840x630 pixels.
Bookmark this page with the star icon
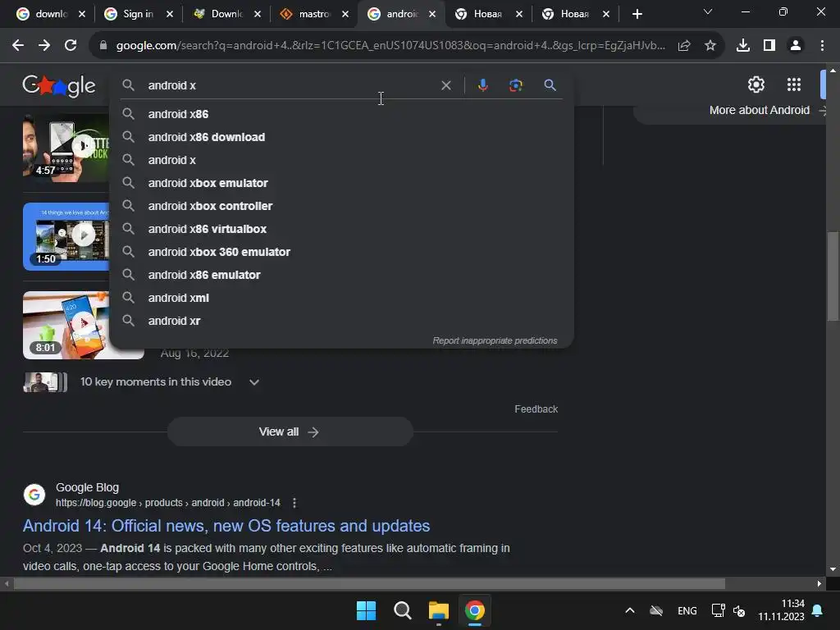pyautogui.click(x=710, y=46)
